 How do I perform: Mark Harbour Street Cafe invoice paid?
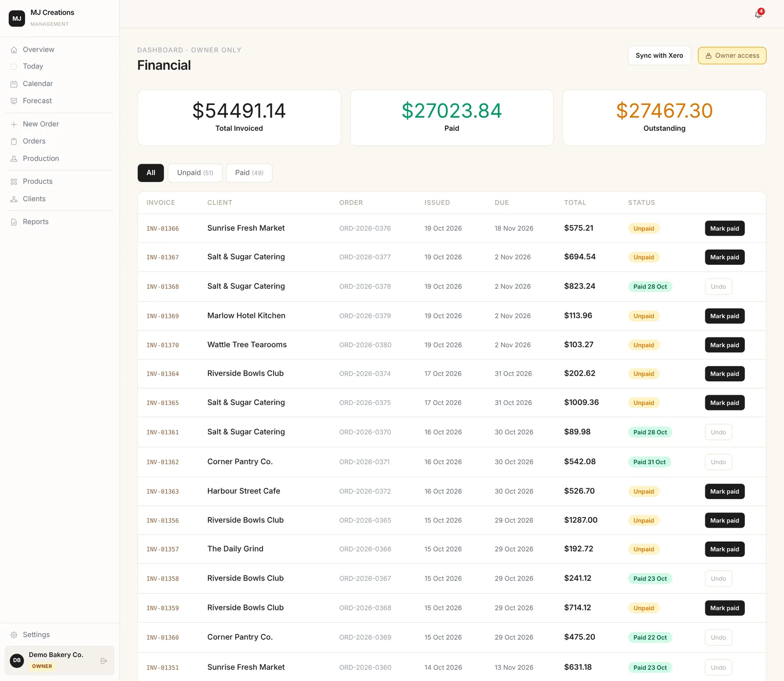click(725, 491)
